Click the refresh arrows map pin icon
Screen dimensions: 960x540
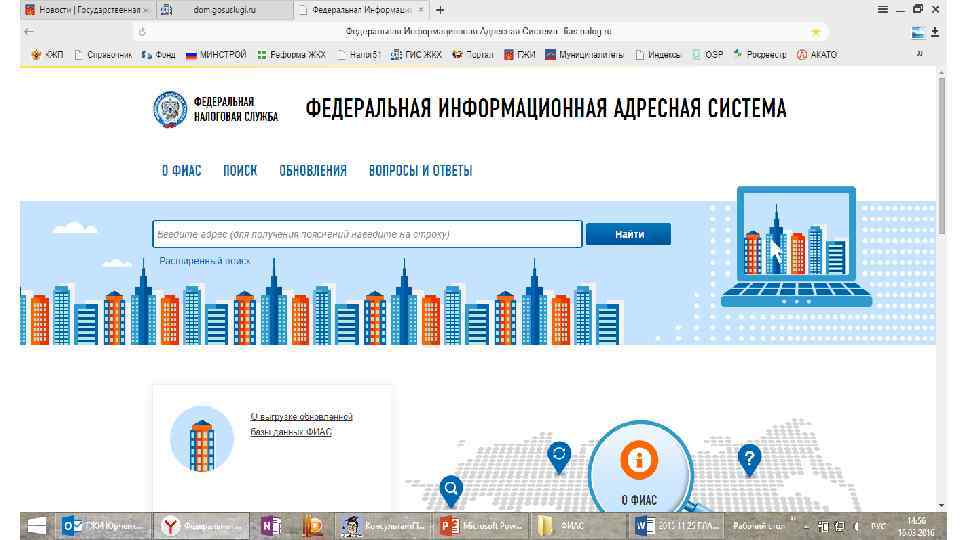point(558,457)
